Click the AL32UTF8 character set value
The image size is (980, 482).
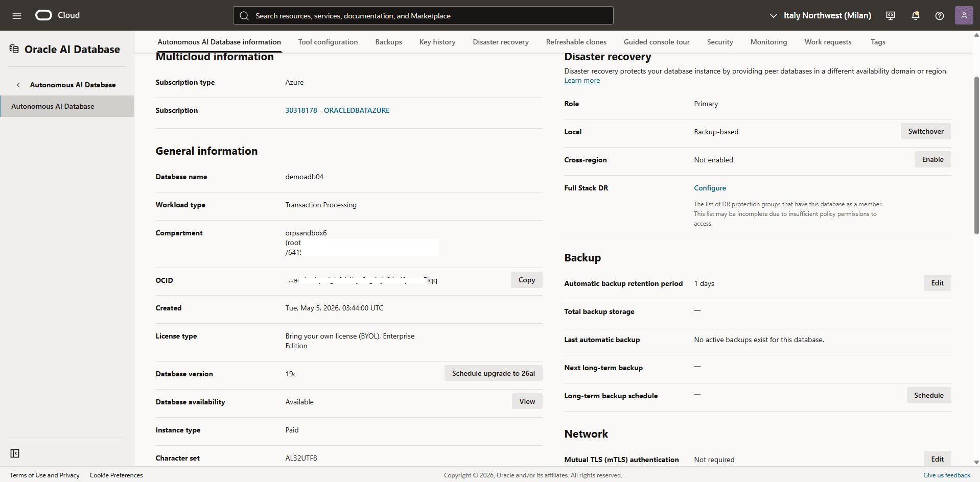click(x=301, y=458)
